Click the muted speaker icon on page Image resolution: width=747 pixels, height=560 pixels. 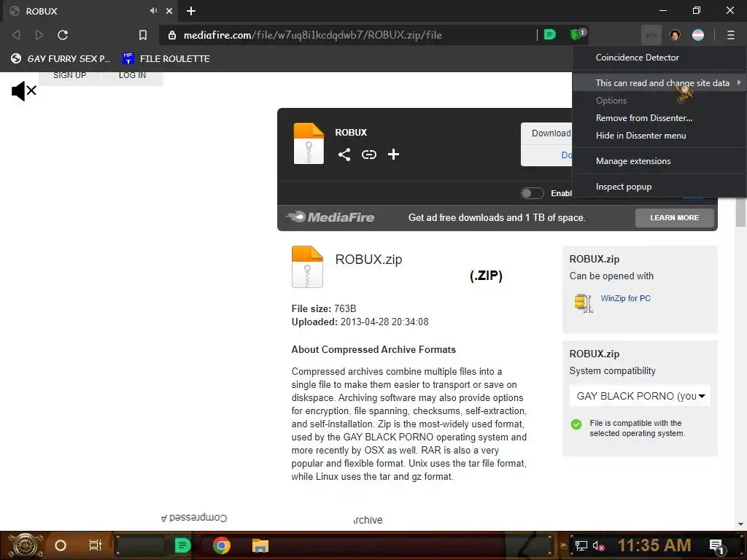[x=24, y=90]
